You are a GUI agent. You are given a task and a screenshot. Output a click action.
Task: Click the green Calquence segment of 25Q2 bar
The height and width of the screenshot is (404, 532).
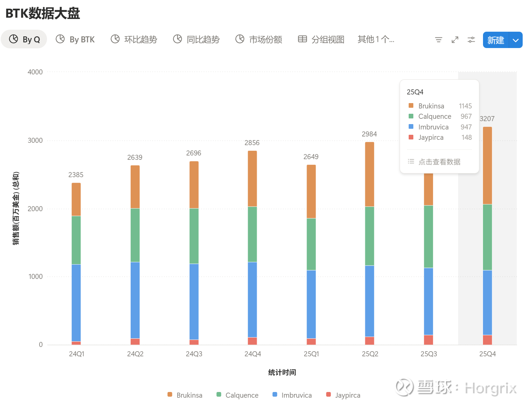[x=370, y=236]
